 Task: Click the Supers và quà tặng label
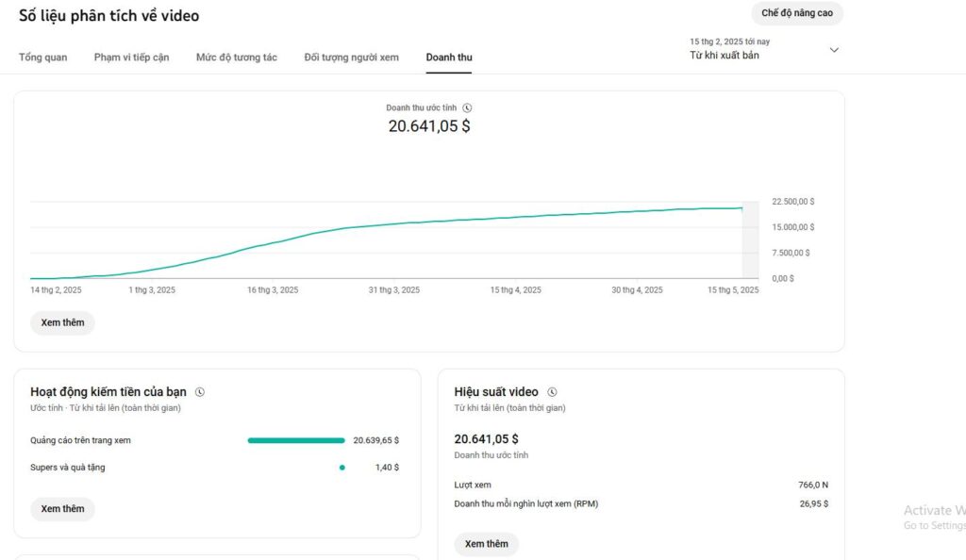tap(68, 468)
